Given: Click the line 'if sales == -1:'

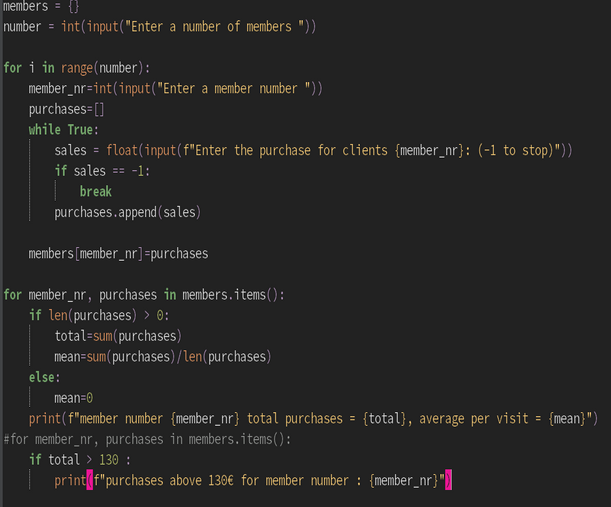Looking at the screenshot, I should [x=102, y=171].
